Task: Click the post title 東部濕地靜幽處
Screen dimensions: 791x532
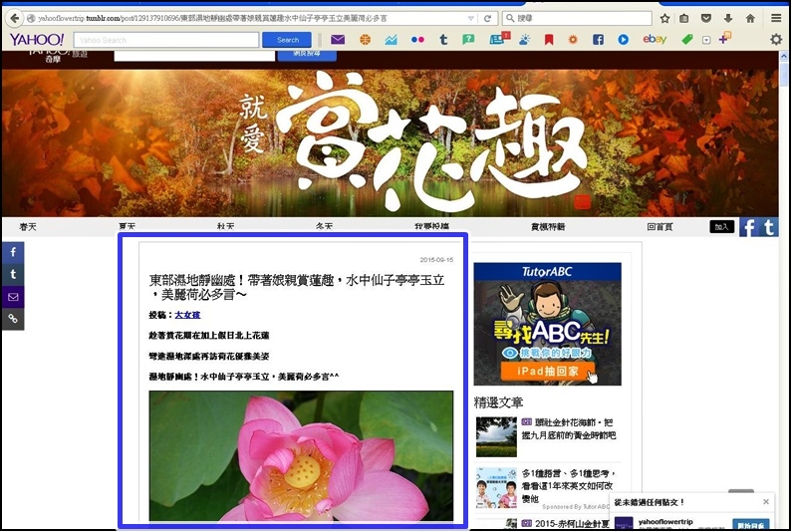Action: 297,287
